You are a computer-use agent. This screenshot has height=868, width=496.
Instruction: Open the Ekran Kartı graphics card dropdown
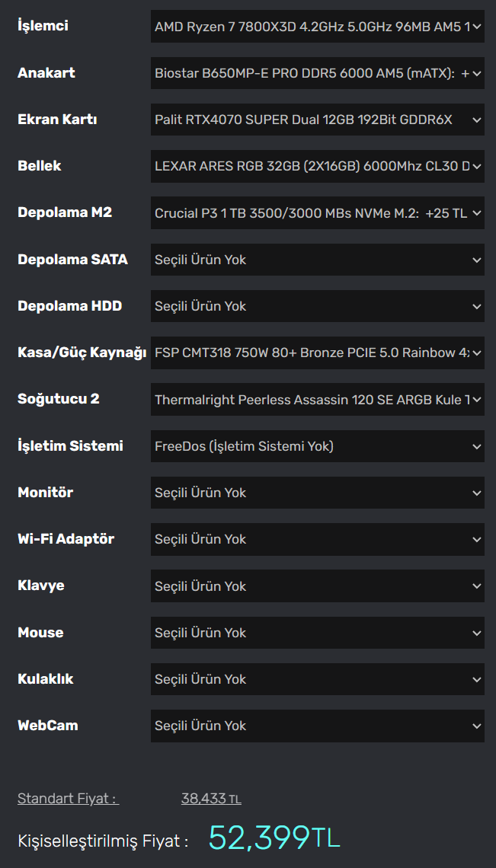tap(317, 120)
